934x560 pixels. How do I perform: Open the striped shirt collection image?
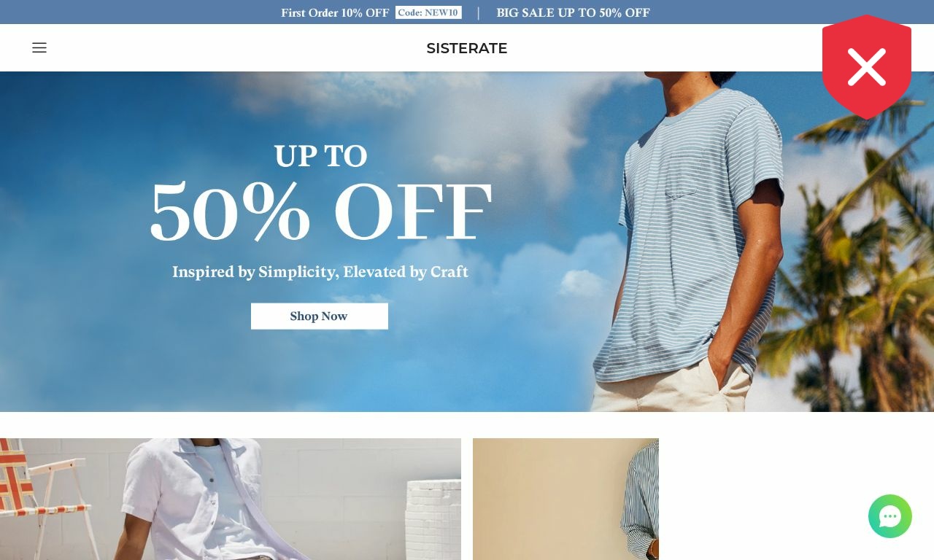pyautogui.click(x=566, y=499)
